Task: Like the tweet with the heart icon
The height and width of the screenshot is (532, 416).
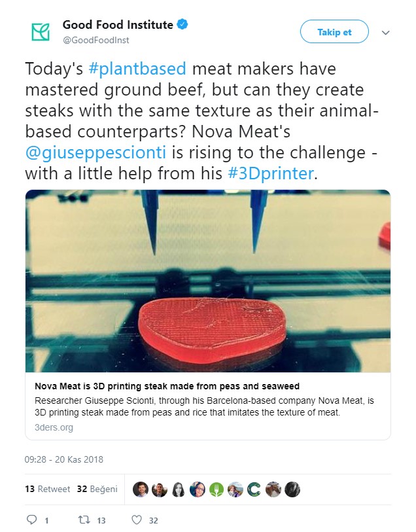Action: 137,520
